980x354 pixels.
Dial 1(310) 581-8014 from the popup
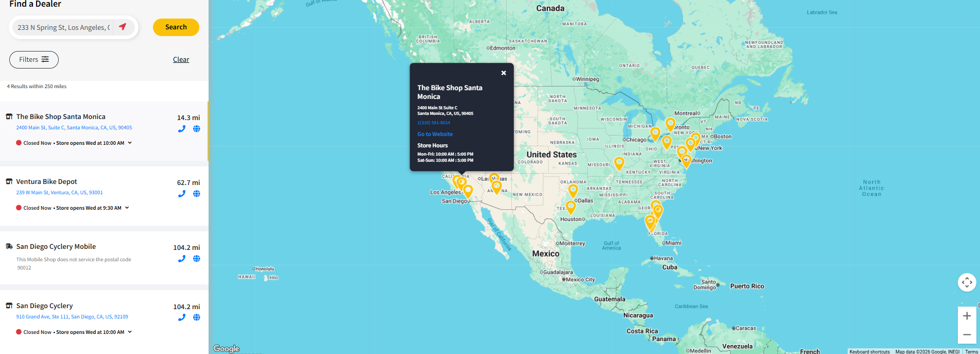click(x=433, y=123)
